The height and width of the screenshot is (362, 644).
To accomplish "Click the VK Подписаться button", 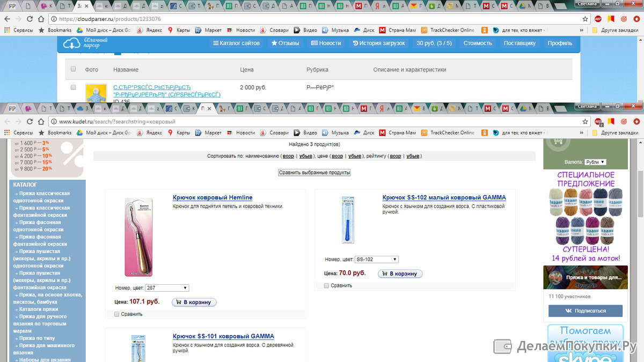I will (x=586, y=311).
